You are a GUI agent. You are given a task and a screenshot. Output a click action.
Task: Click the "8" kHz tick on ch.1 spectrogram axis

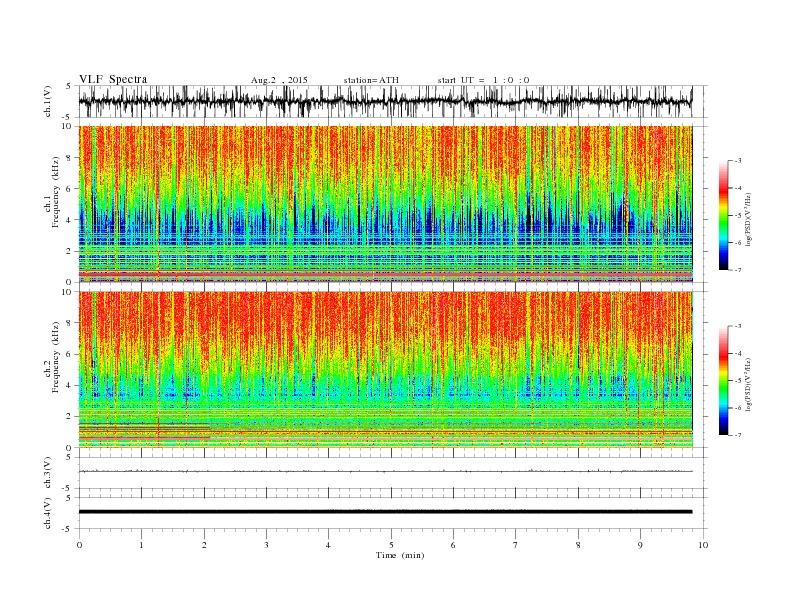pyautogui.click(x=70, y=158)
